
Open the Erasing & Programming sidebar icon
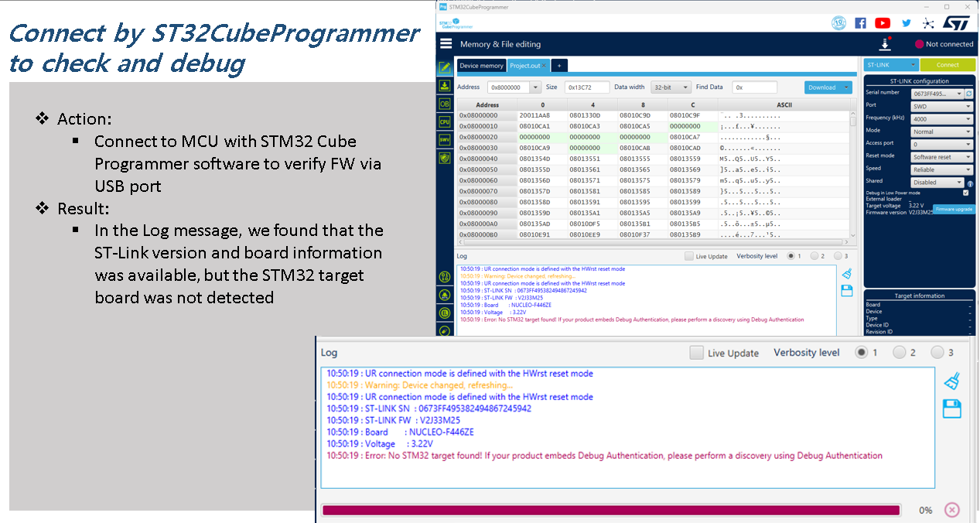[445, 85]
